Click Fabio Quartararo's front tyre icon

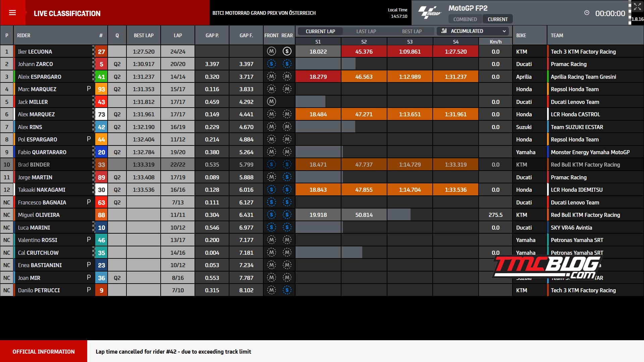pyautogui.click(x=271, y=152)
